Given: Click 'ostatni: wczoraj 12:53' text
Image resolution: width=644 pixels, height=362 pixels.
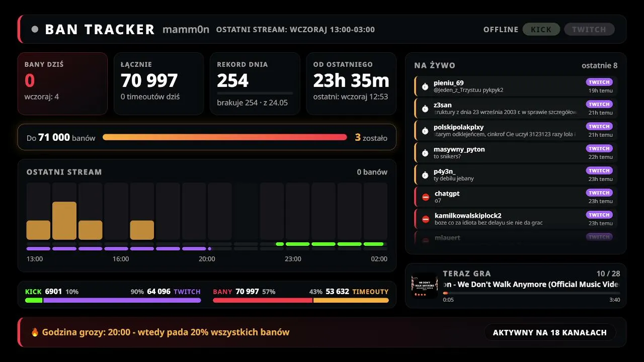Looking at the screenshot, I should (351, 97).
